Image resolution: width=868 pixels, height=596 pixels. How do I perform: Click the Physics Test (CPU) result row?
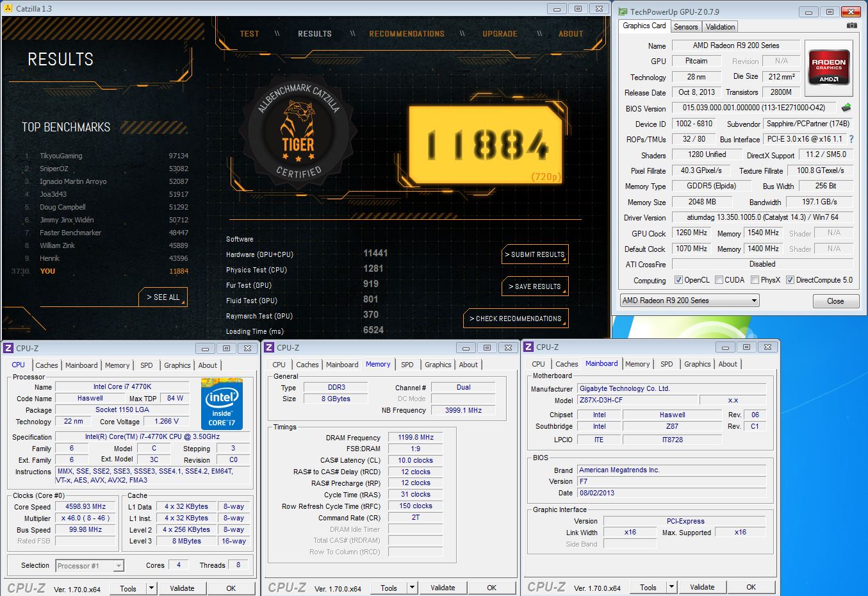[305, 269]
